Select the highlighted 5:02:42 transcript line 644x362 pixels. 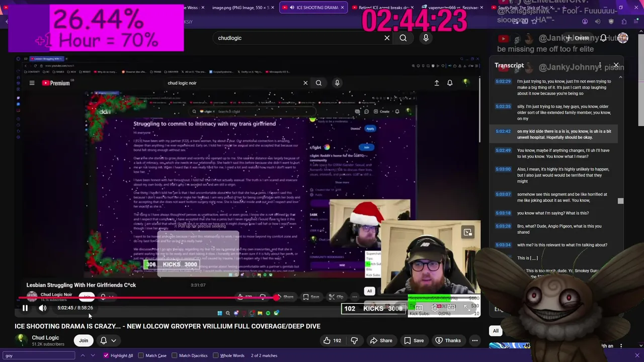tap(553, 134)
